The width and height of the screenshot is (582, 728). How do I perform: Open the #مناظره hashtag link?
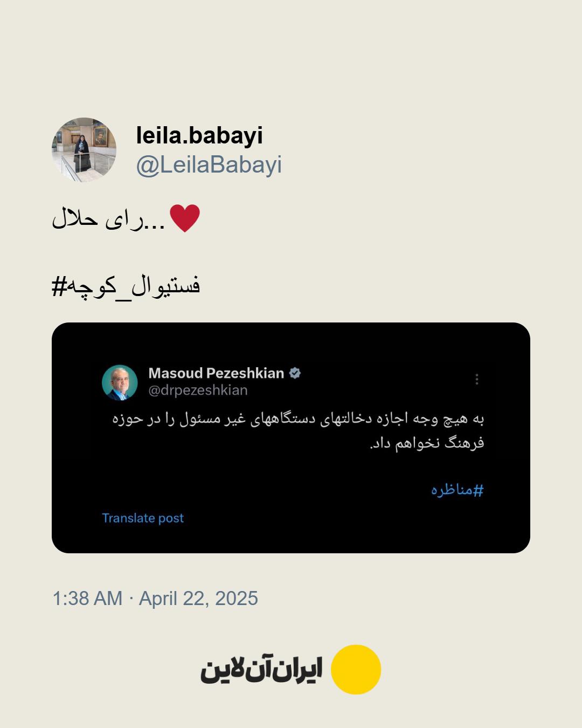(x=457, y=490)
